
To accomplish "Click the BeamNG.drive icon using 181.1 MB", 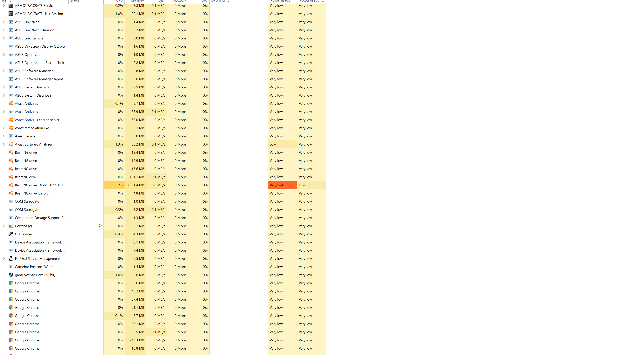I will (x=11, y=177).
